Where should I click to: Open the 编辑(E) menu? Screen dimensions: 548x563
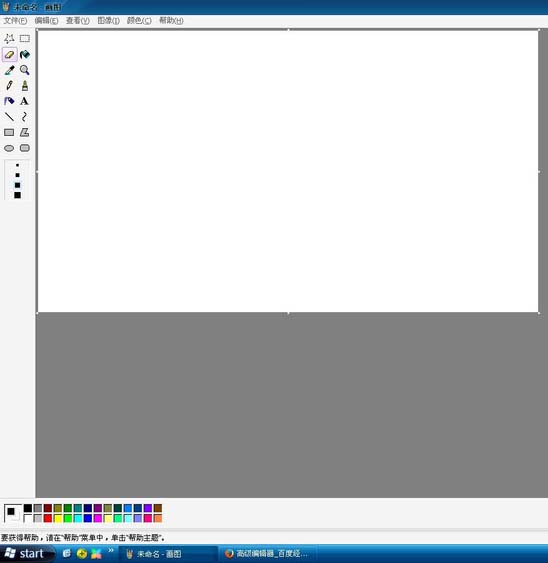click(x=46, y=21)
